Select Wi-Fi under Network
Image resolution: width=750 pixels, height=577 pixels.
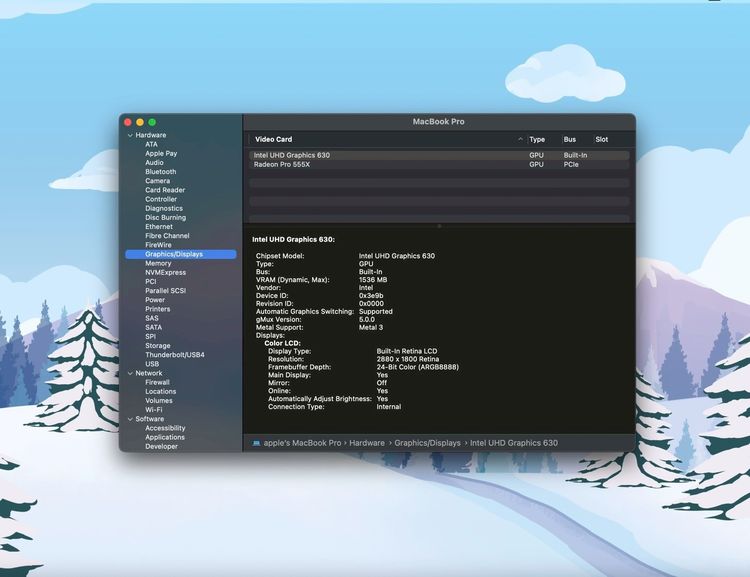pyautogui.click(x=153, y=410)
